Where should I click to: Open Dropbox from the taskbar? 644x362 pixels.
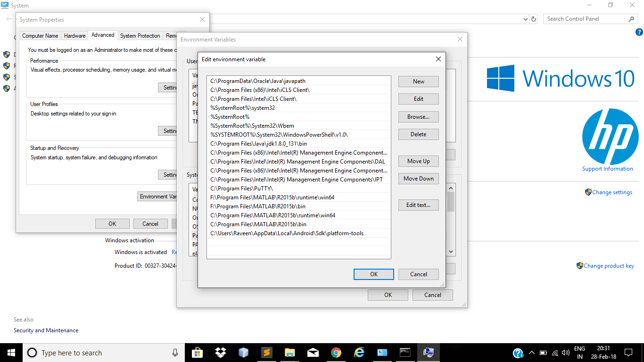[x=221, y=353]
